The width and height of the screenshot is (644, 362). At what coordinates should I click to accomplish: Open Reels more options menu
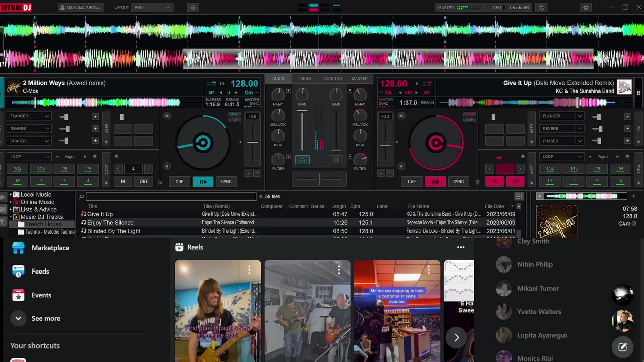(x=461, y=247)
